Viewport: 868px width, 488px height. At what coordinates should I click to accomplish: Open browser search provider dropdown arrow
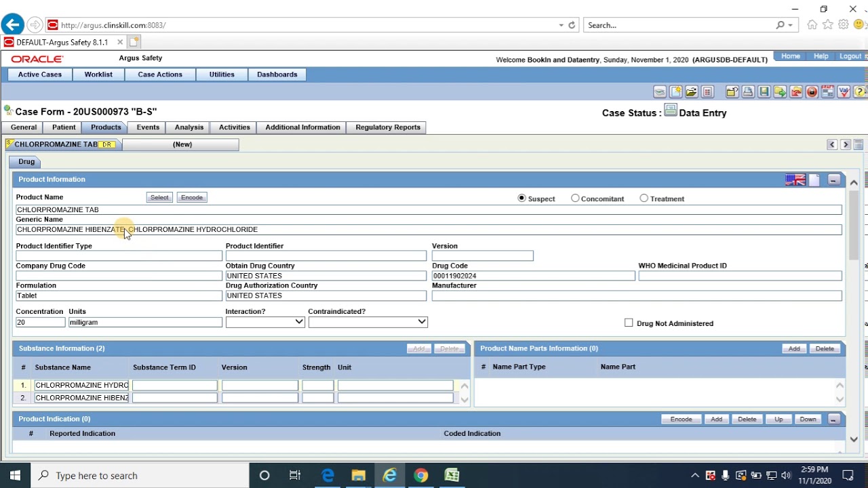click(x=791, y=25)
